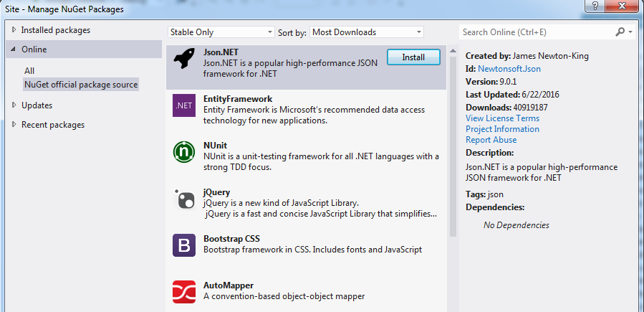The image size is (644, 312).
Task: Open the Newtonsoft.Json Id link
Action: click(x=509, y=69)
